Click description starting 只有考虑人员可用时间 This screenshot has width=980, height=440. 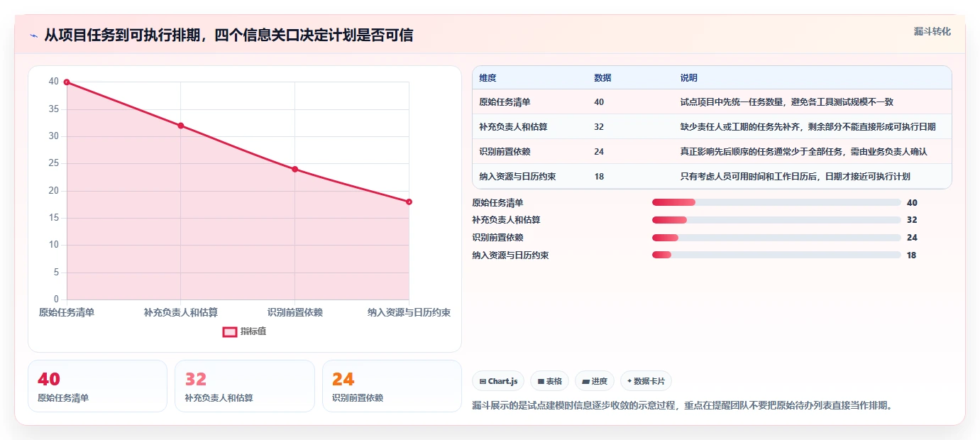[795, 177]
